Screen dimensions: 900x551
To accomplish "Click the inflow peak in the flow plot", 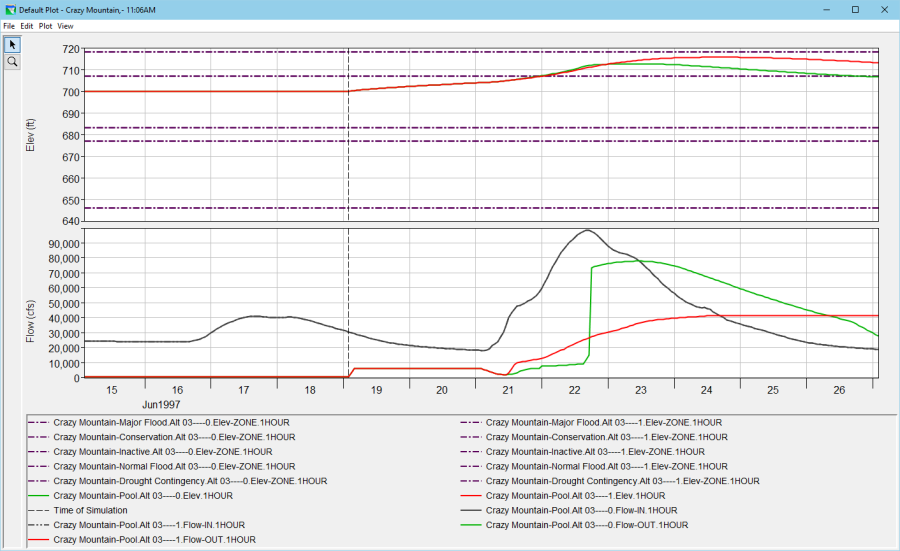I will (x=587, y=230).
